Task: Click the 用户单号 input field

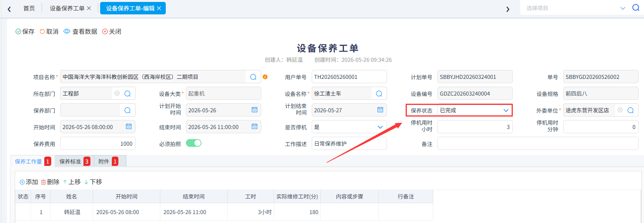Action: [349, 77]
